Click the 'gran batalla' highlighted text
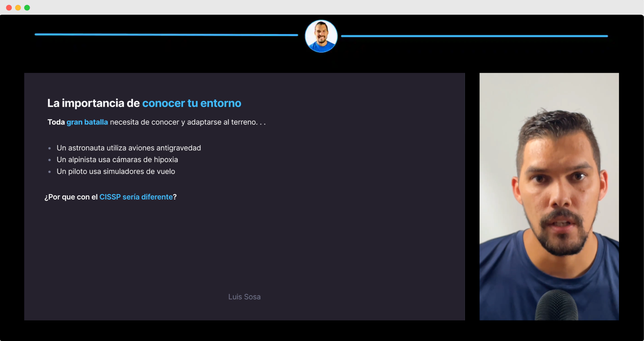 click(x=87, y=122)
